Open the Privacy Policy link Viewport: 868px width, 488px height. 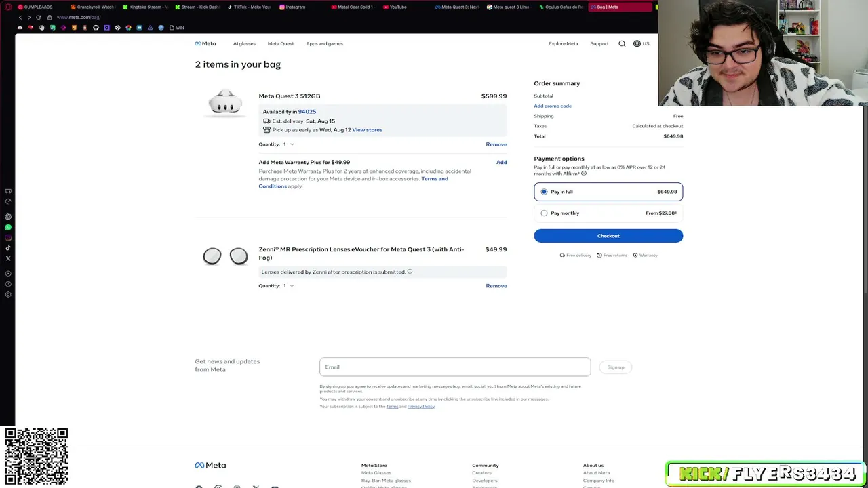(x=421, y=407)
